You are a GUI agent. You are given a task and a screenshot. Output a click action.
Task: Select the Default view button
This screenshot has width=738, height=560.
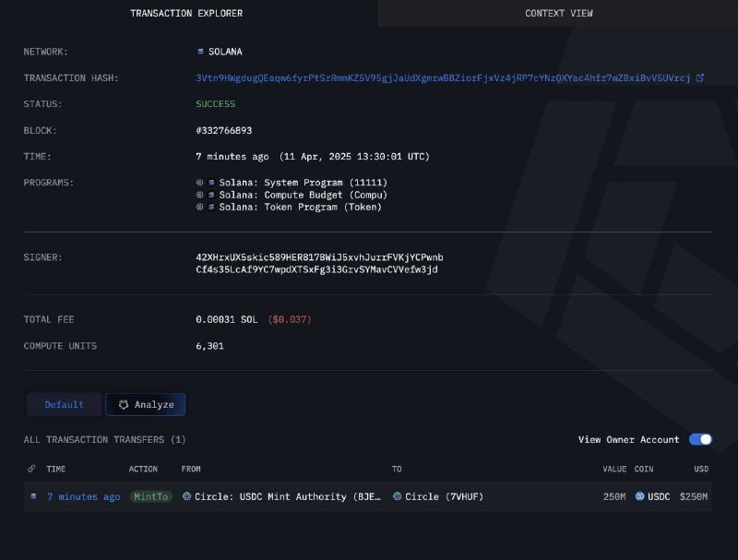(x=64, y=404)
